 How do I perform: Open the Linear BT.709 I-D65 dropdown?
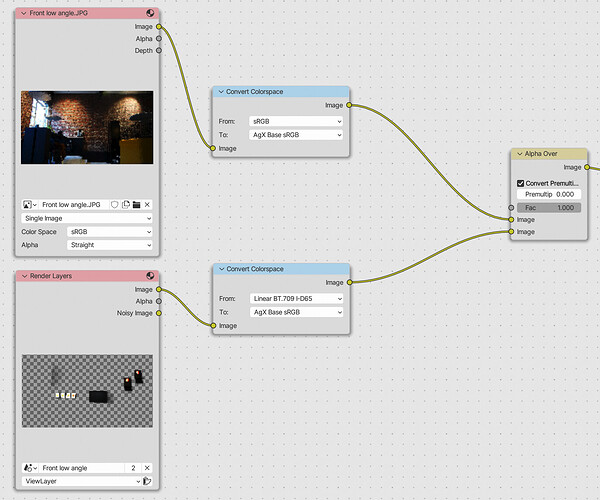pos(297,298)
